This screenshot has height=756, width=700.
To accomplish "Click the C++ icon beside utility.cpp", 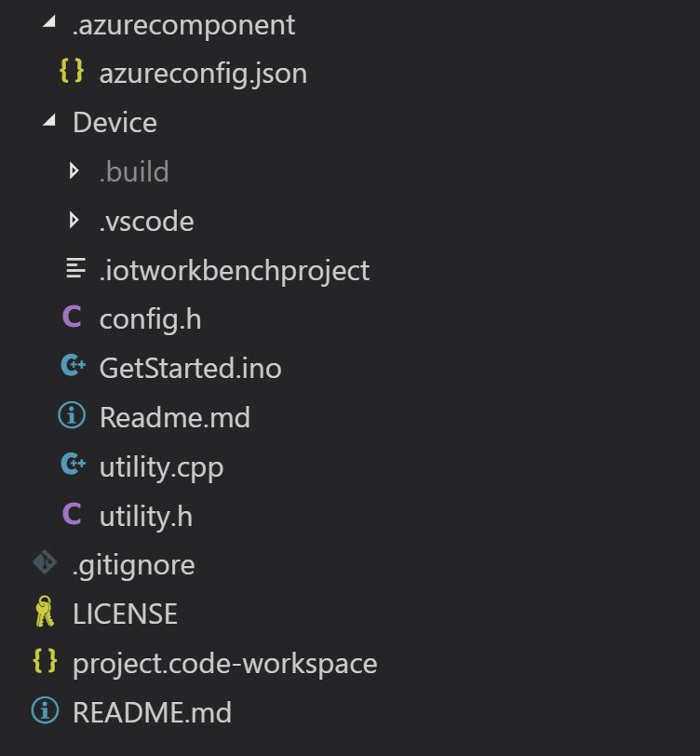I will pyautogui.click(x=74, y=464).
